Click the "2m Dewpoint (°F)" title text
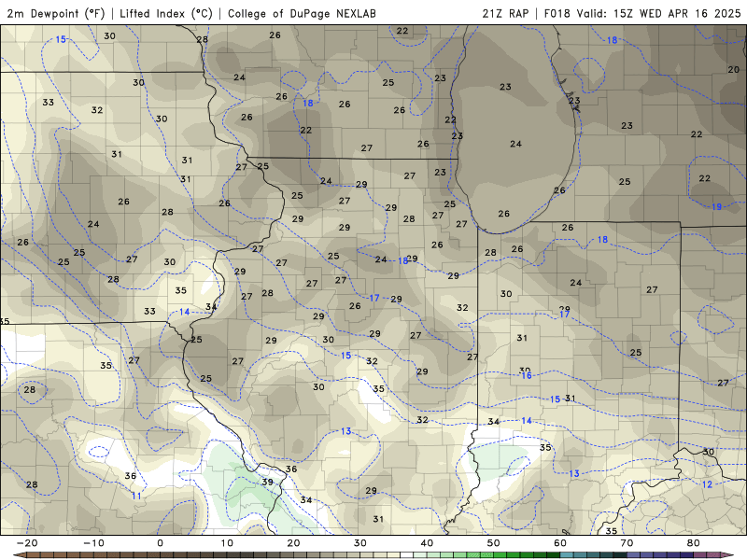 click(x=56, y=13)
